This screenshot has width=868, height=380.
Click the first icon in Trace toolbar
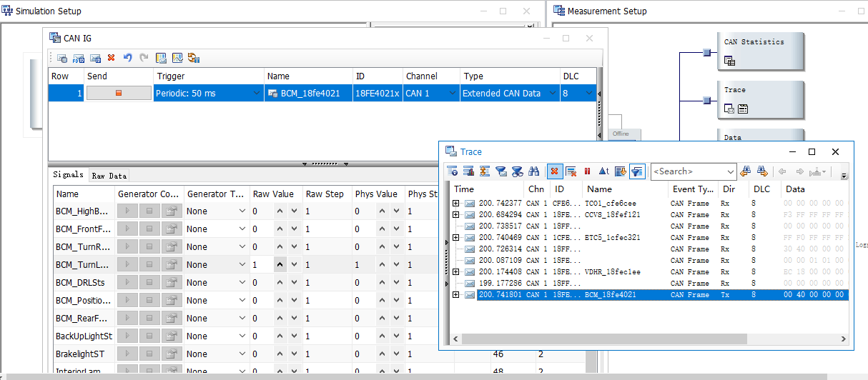click(452, 171)
